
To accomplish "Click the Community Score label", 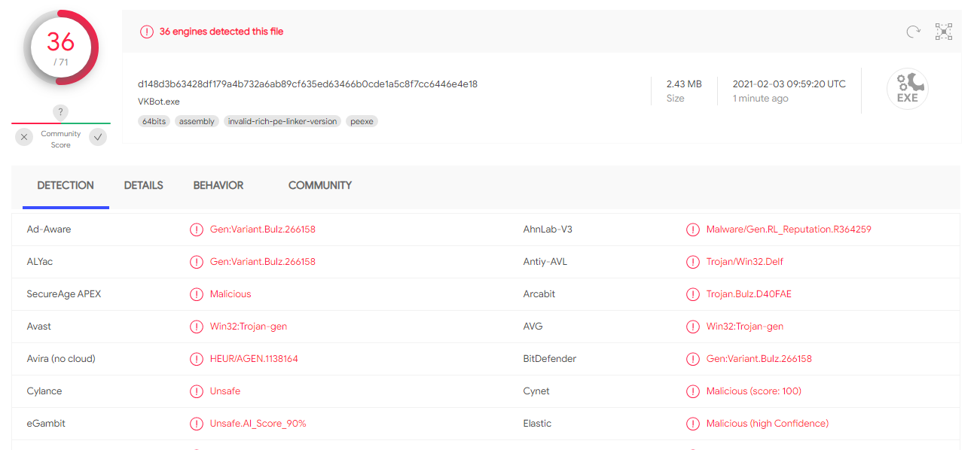I will [x=61, y=139].
